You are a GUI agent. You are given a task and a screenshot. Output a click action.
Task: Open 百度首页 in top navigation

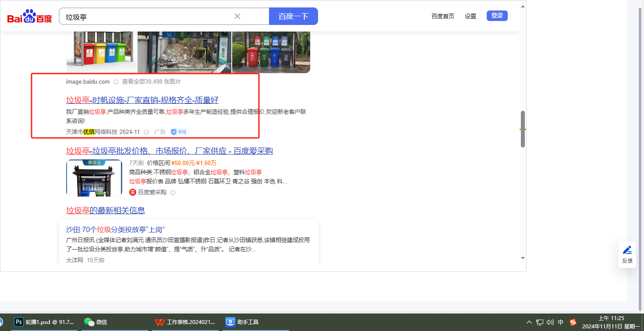(x=442, y=16)
